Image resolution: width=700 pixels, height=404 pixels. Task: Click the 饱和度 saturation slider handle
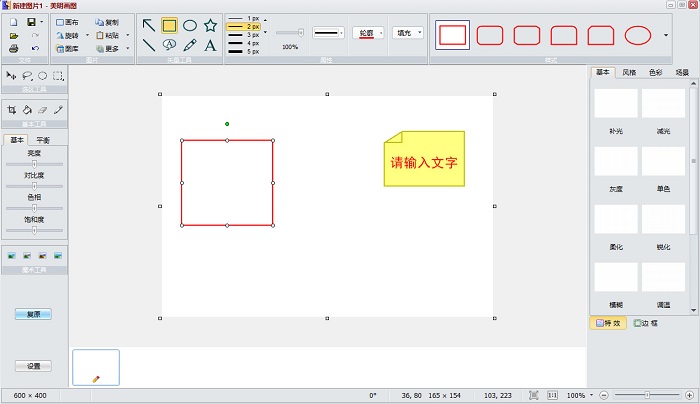tap(34, 230)
